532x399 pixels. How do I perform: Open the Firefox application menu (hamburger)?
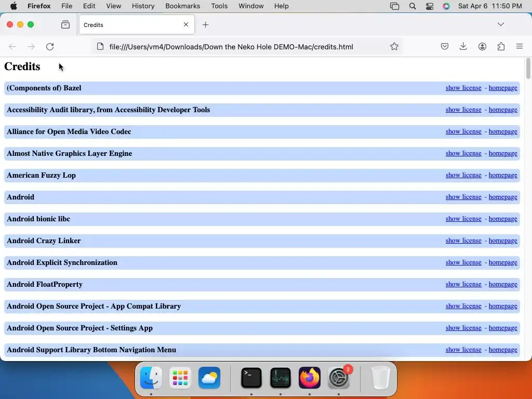(520, 46)
